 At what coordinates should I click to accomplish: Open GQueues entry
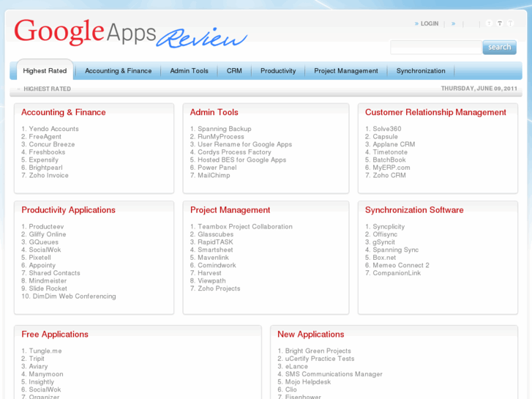(x=43, y=242)
